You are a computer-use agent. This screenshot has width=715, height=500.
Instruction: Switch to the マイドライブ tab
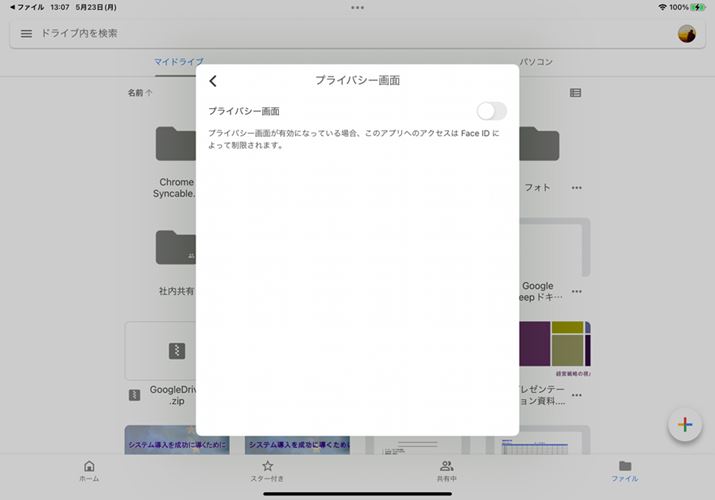pos(179,62)
